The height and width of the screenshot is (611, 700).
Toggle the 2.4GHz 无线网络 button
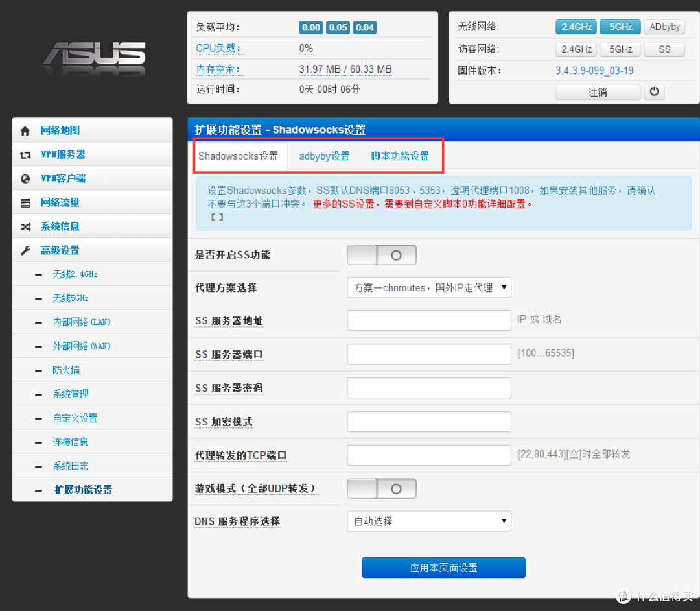pos(576,27)
